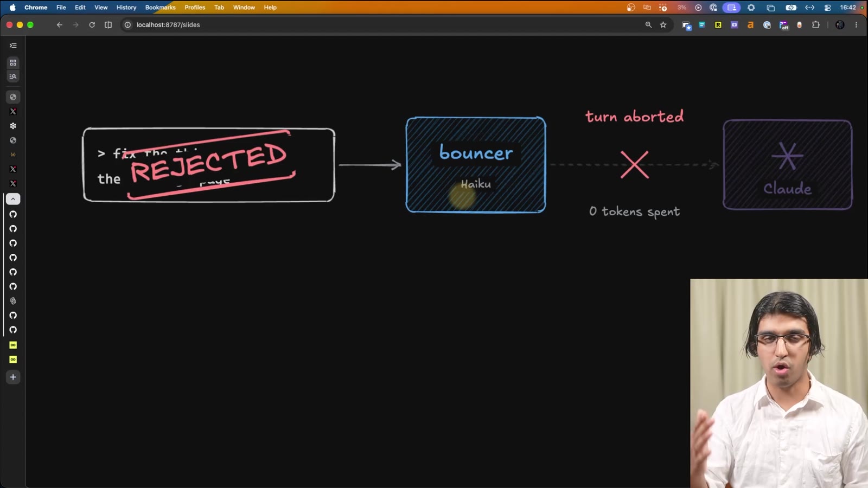Open the Profiles menu
This screenshot has height=488, width=868.
pos(195,8)
